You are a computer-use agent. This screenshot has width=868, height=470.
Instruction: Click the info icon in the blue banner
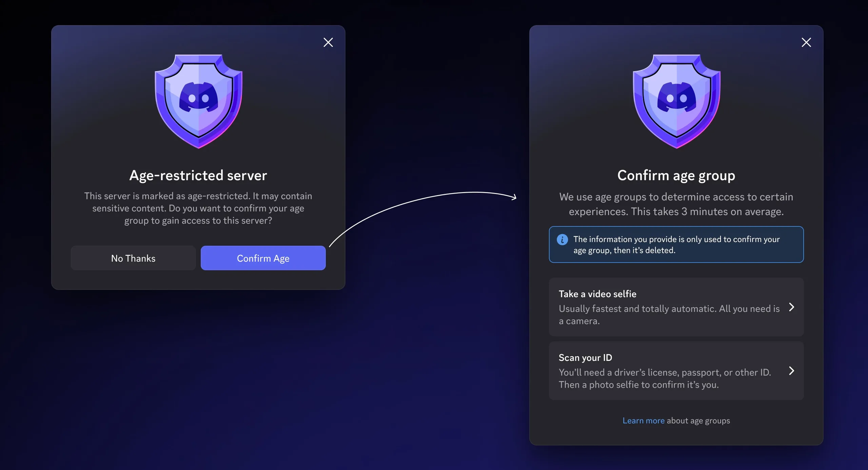click(x=563, y=239)
